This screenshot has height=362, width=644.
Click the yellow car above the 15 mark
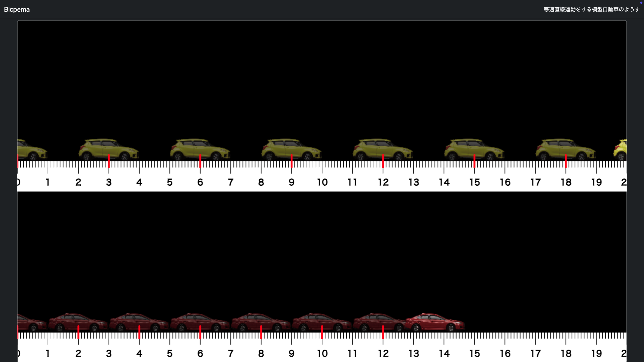click(x=474, y=149)
